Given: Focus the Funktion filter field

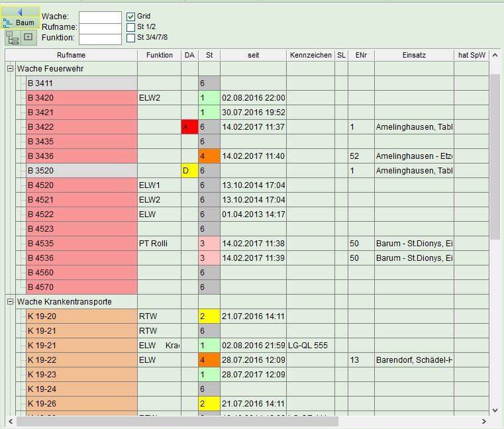Looking at the screenshot, I should 100,39.
